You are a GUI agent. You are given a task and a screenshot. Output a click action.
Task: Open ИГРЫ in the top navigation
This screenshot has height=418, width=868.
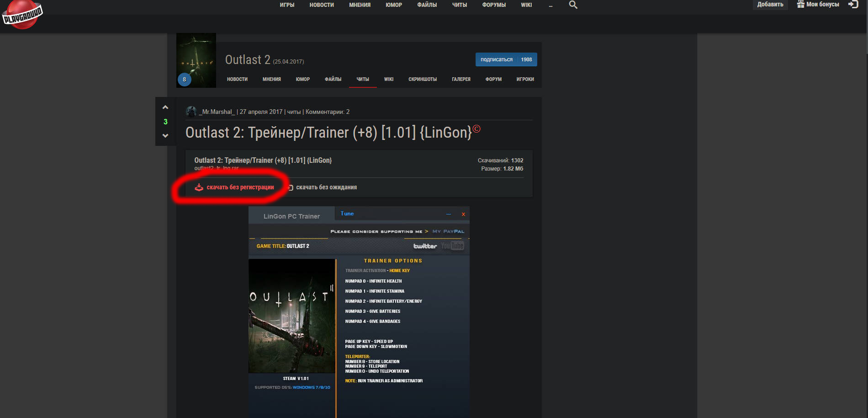point(287,5)
